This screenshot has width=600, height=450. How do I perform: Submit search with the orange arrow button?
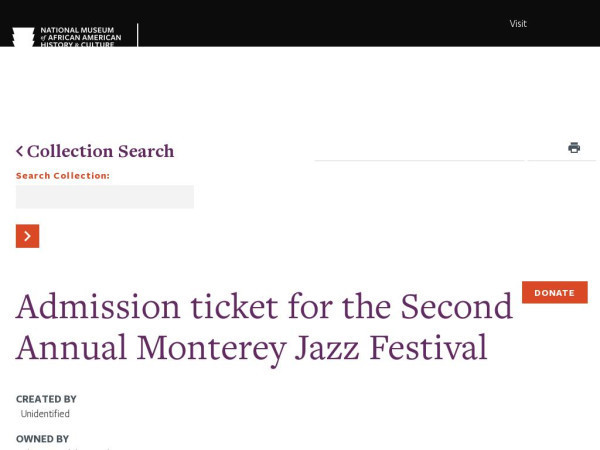28,236
